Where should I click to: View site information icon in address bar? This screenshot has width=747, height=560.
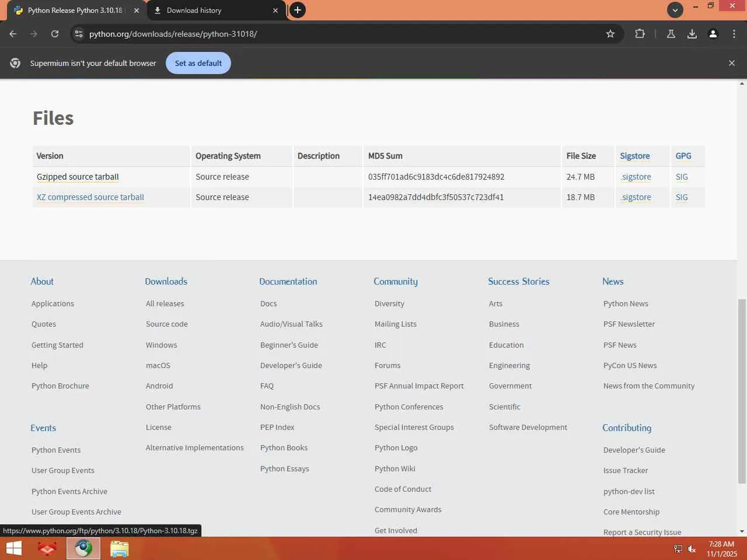coord(79,34)
